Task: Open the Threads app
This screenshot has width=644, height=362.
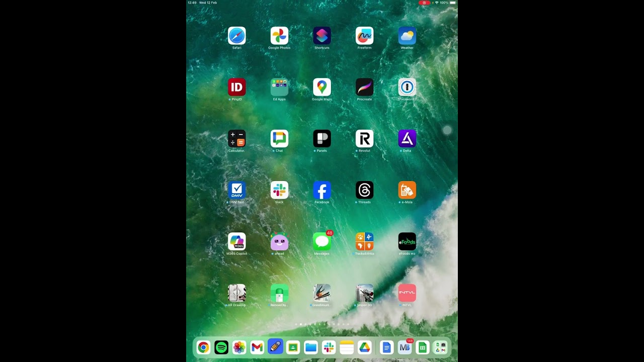Action: 364,190
